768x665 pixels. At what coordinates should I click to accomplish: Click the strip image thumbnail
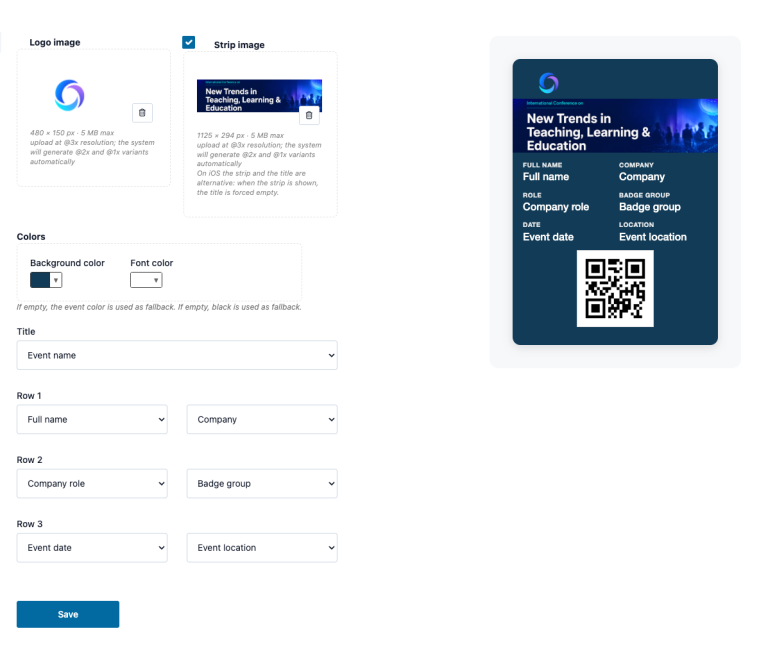coord(259,95)
